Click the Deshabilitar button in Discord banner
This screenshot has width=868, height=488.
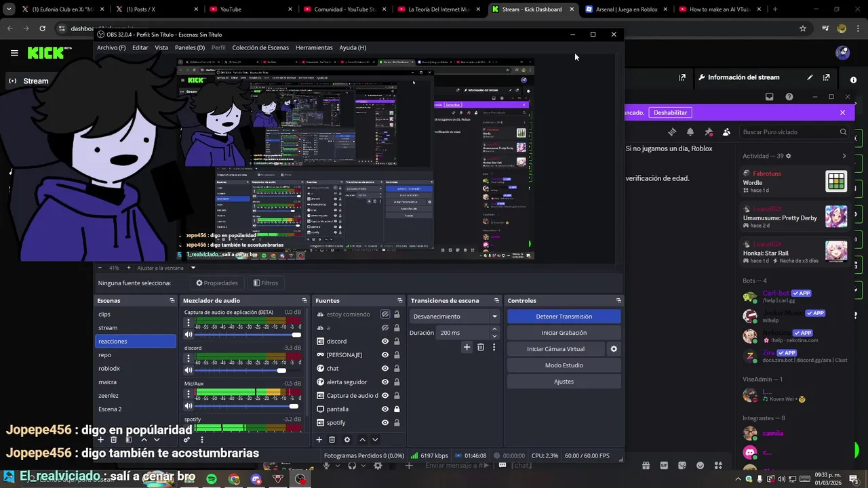pyautogui.click(x=670, y=113)
